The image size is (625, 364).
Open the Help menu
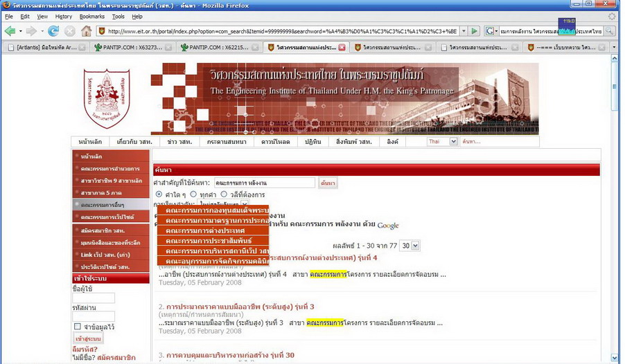coord(137,17)
